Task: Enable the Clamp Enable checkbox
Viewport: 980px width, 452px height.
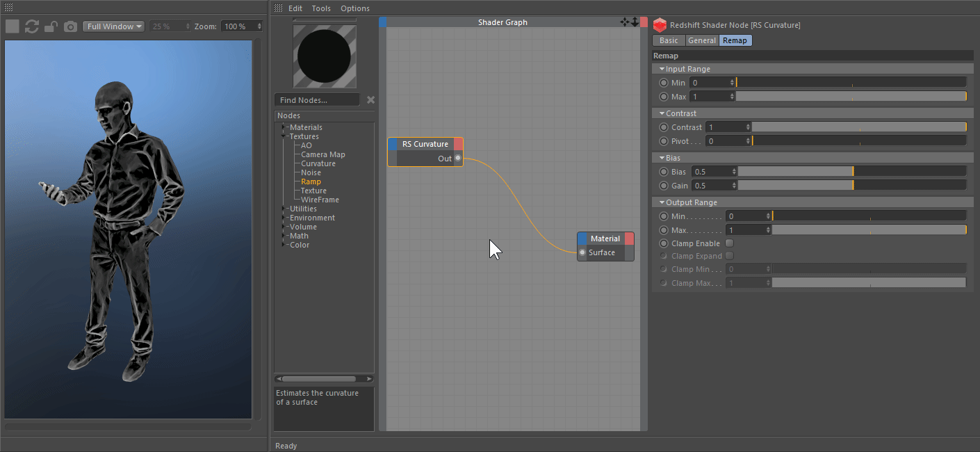Action: click(729, 243)
